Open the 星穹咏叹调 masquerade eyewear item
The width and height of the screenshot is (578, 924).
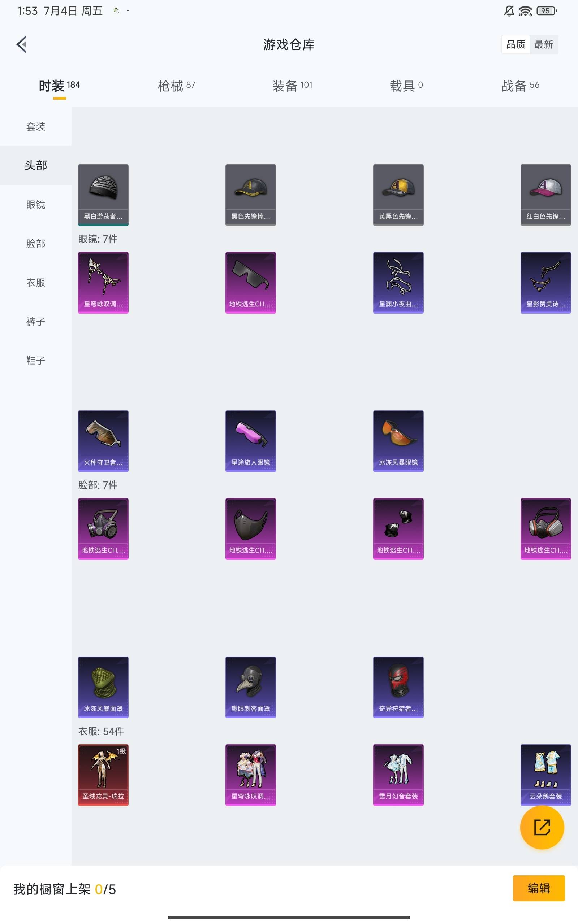pyautogui.click(x=103, y=283)
